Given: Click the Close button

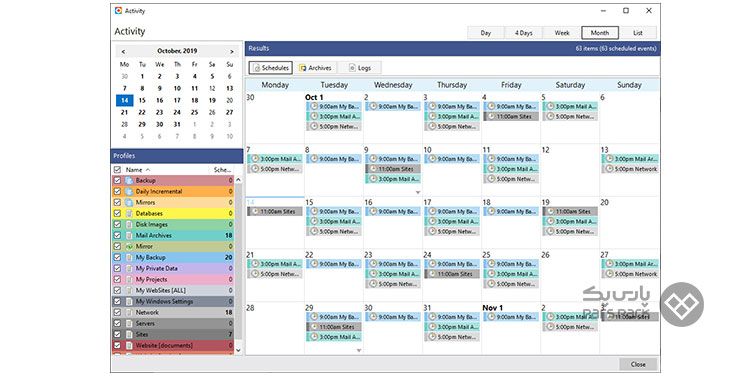Looking at the screenshot, I should click(x=638, y=364).
